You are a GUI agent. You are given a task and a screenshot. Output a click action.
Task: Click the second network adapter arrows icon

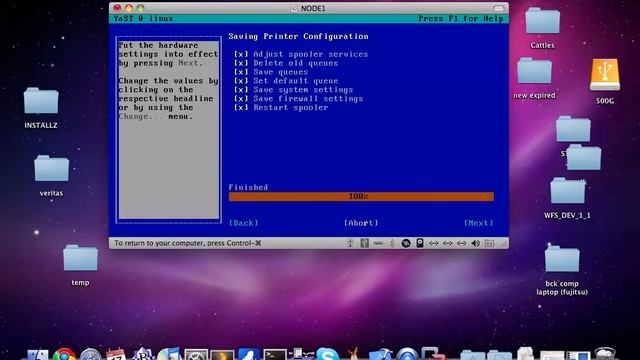448,243
